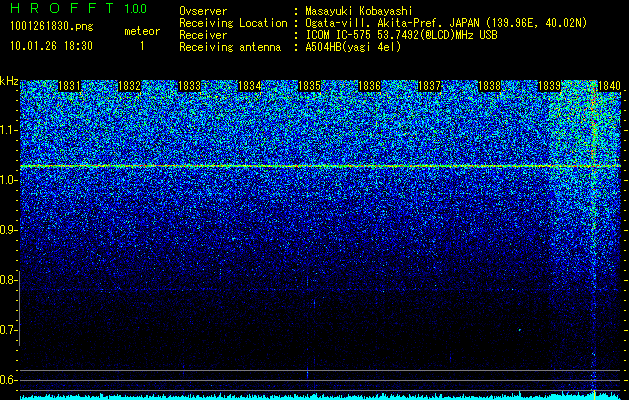
Task: Click the 0.7 kHz axis label
Action: pos(7,330)
